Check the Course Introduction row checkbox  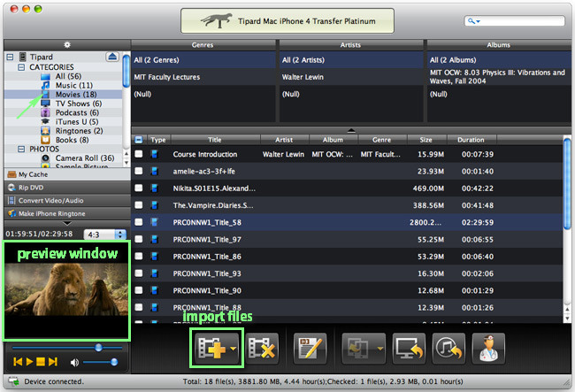(x=139, y=154)
